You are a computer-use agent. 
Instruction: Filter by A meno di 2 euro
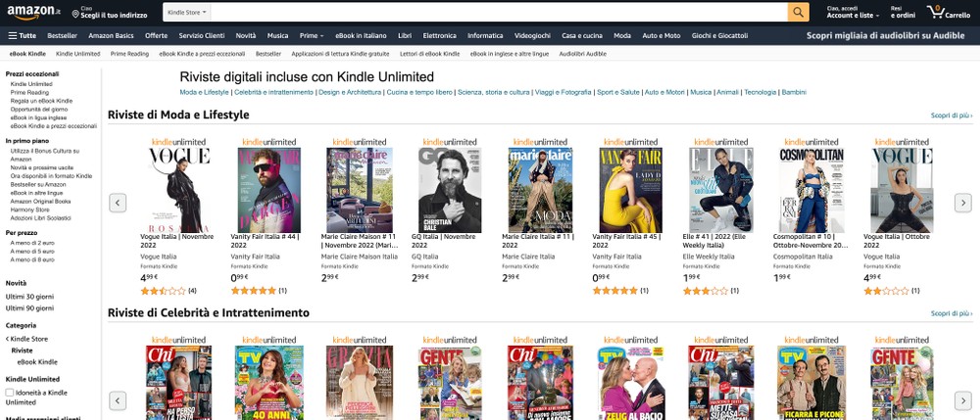32,242
